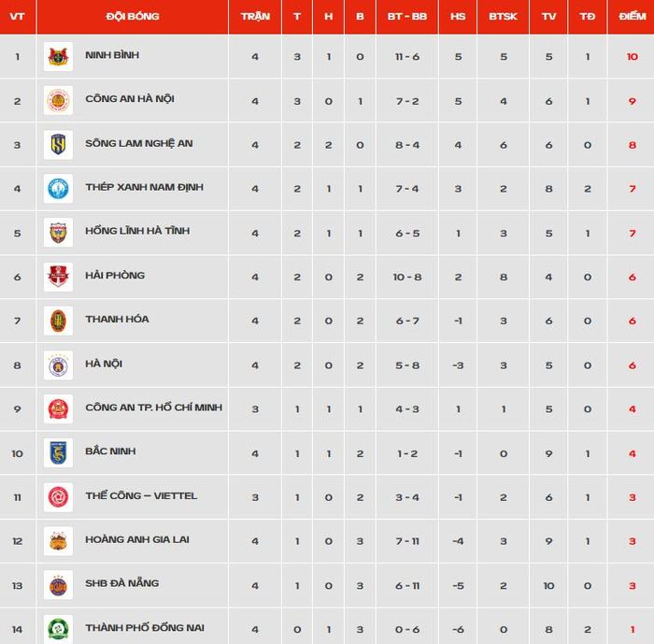Select the Thể Công – Viettel logo

click(58, 497)
